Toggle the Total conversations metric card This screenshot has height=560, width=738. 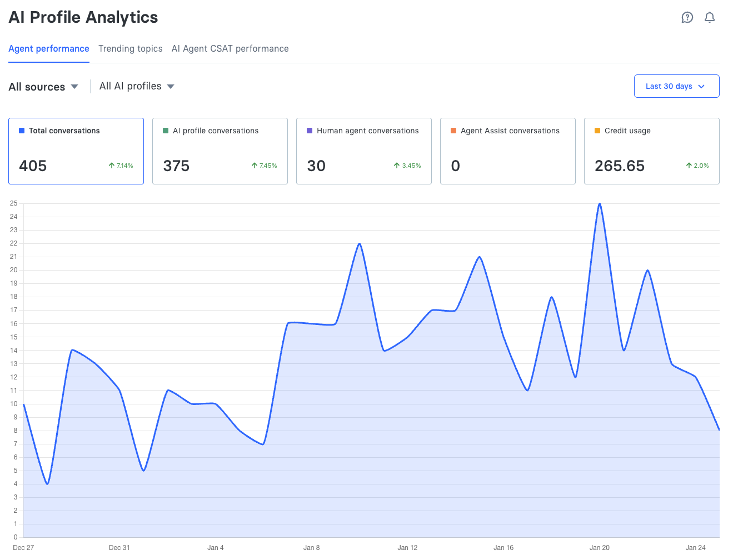(x=76, y=151)
